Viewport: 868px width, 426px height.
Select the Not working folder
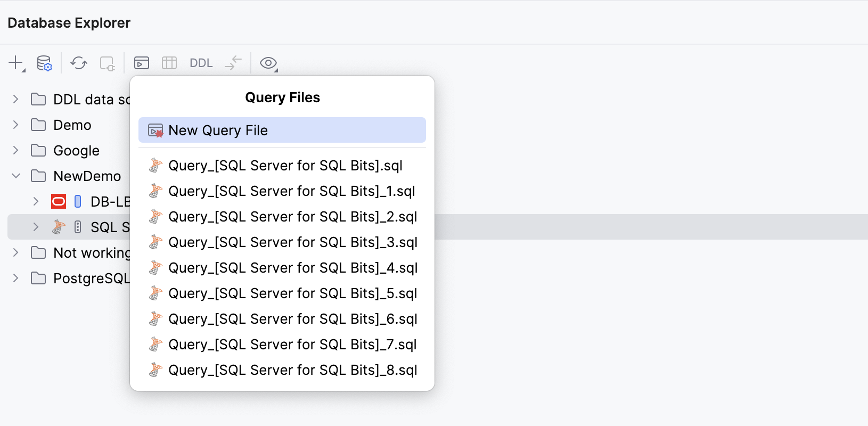click(x=91, y=253)
